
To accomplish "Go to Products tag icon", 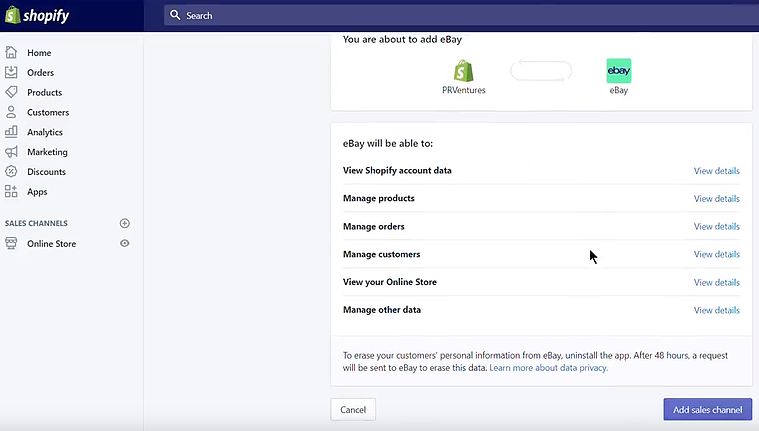I will tap(11, 92).
